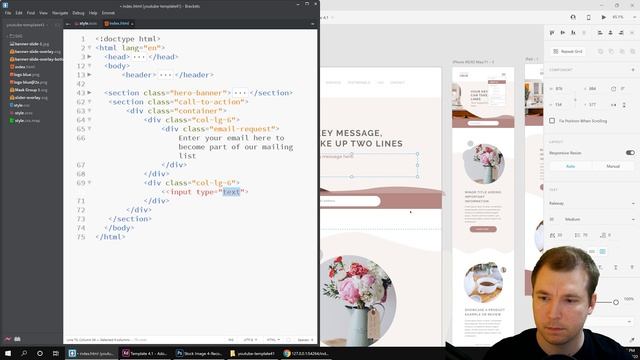Open the youtube-template project dropdown
This screenshot has height=360, width=640.
point(27,25)
